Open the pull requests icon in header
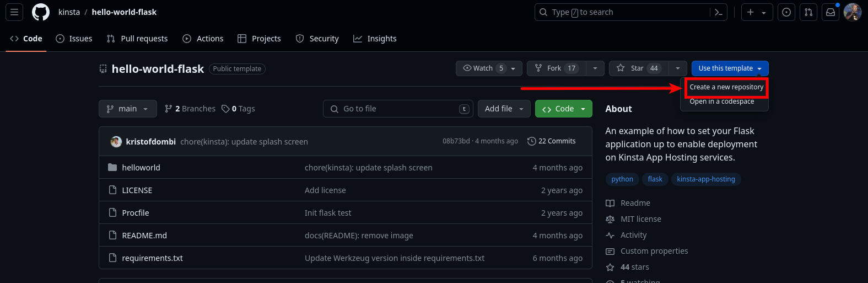Screen dimensions: 868x283 pyautogui.click(x=808, y=12)
